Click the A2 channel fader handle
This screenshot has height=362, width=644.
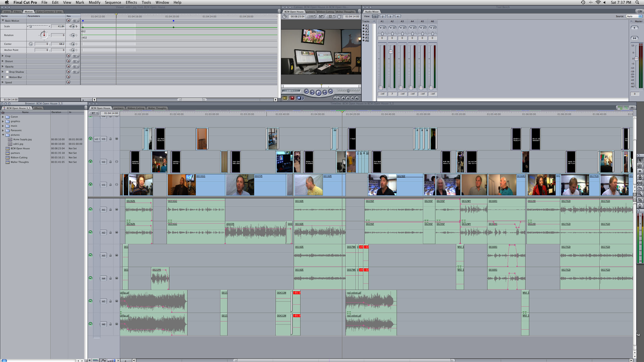391,52
